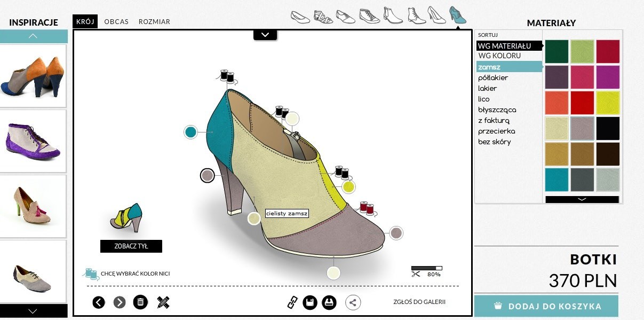Screen dimensions: 644x320
Task: Click the 80% progress bar
Action: coord(427,268)
